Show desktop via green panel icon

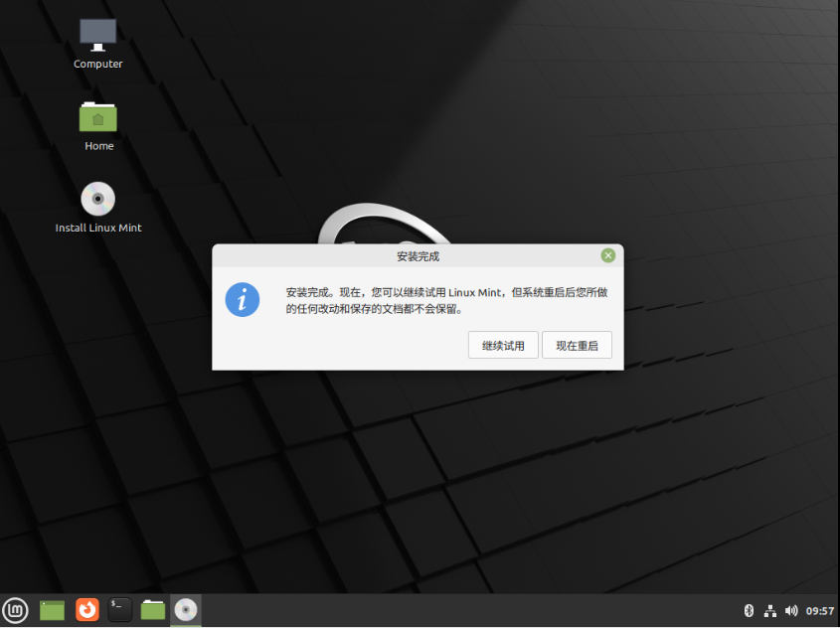(52, 610)
